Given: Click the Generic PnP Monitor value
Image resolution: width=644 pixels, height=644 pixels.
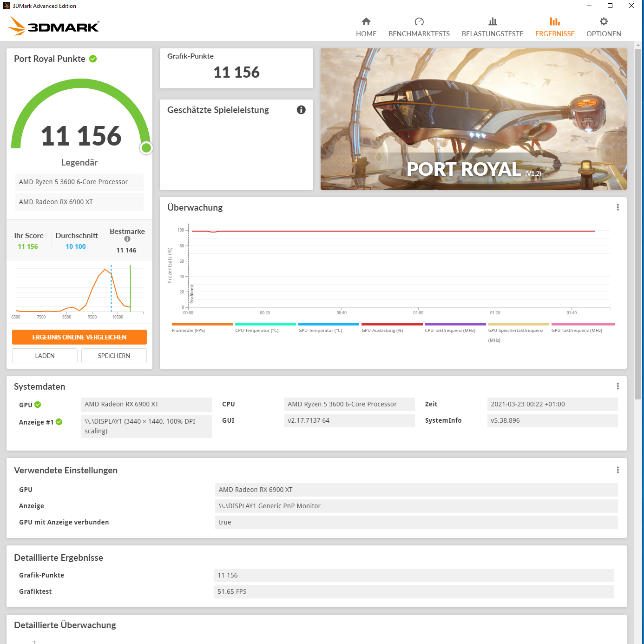Looking at the screenshot, I should (x=416, y=506).
